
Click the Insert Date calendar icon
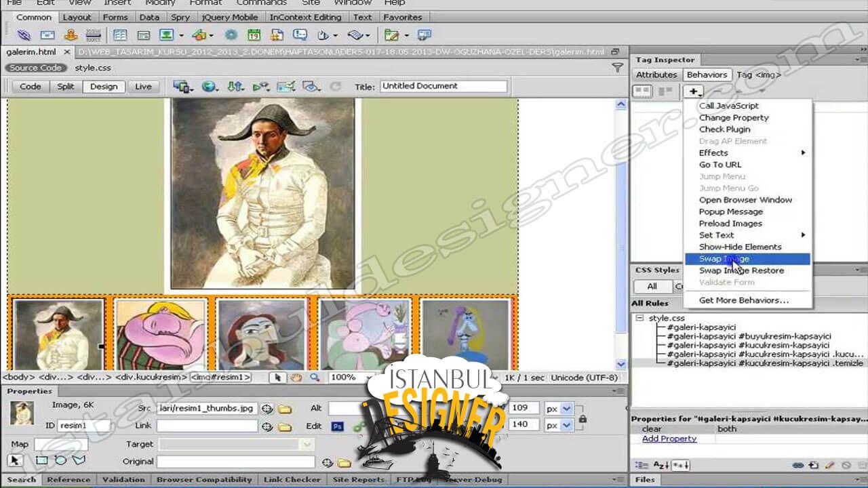coord(254,35)
